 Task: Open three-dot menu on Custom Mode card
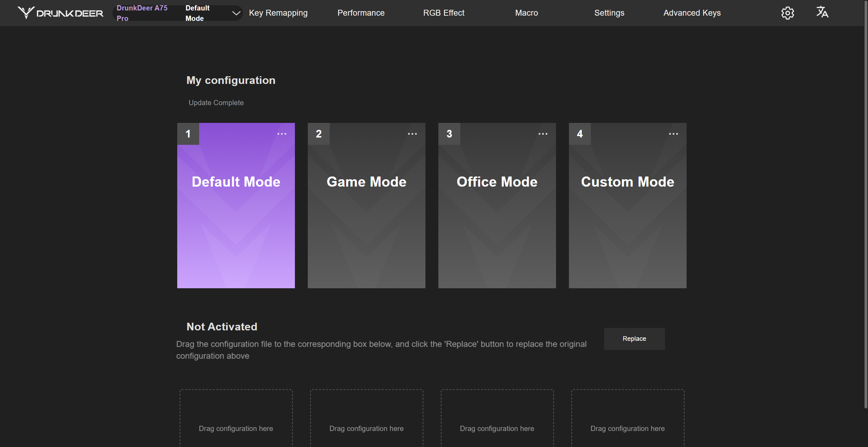tap(673, 134)
